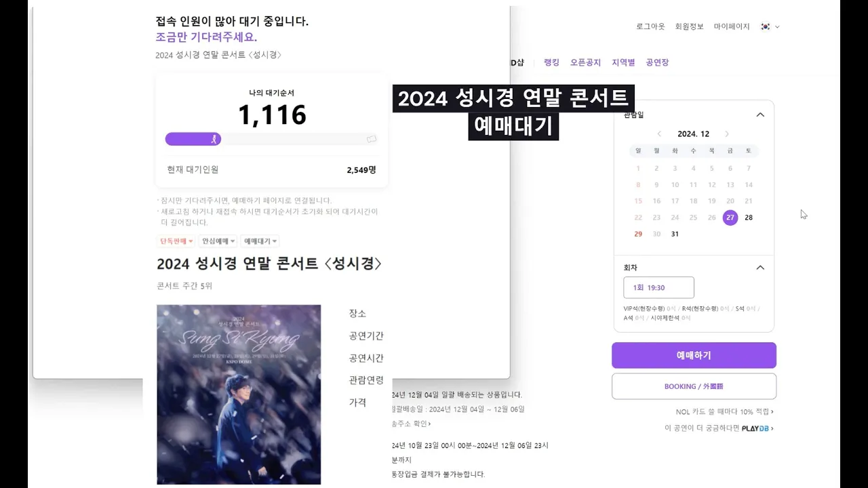Viewport: 868px width, 488px height.
Task: Open the 랭킹 menu tab
Action: click(x=551, y=62)
